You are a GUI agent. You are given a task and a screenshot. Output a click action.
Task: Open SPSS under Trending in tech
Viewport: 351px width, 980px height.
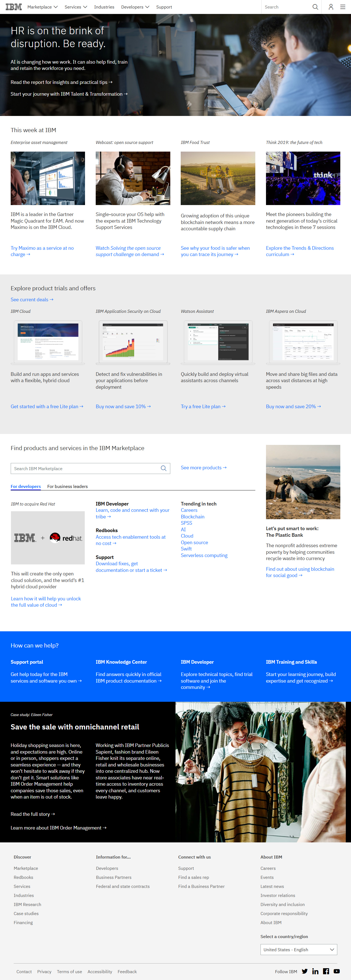click(x=186, y=523)
